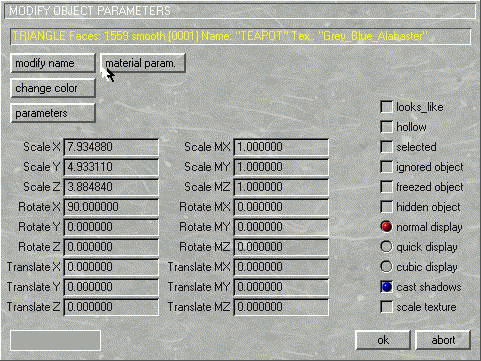Image resolution: width=481 pixels, height=361 pixels.
Task: Check the 'selected' option
Action: point(386,147)
